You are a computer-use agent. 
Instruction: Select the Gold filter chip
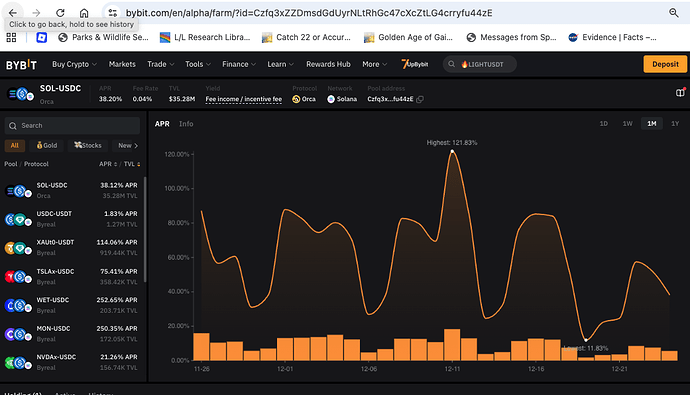click(x=47, y=146)
